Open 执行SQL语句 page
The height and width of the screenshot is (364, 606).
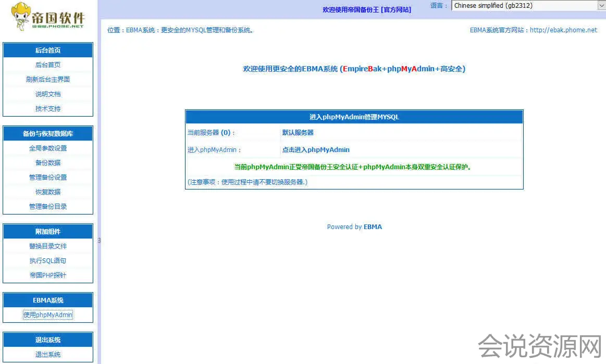[48, 261]
